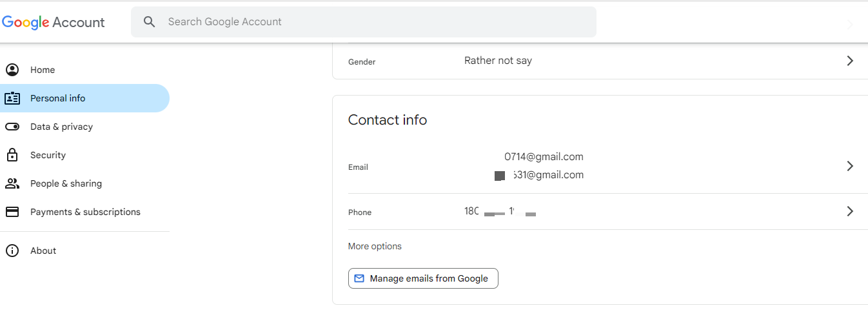Go to Payments & subscriptions
This screenshot has width=868, height=310.
(x=85, y=212)
